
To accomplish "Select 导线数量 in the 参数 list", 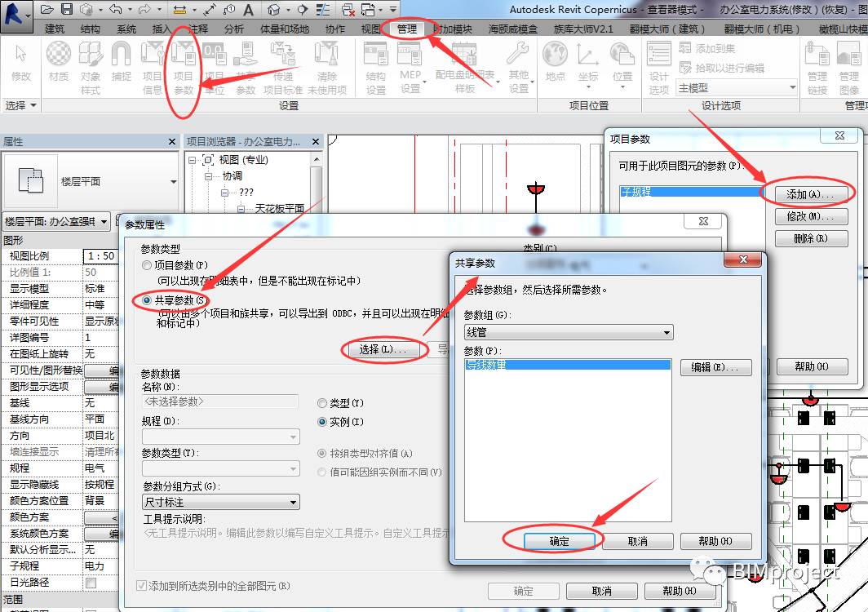I will click(x=568, y=365).
